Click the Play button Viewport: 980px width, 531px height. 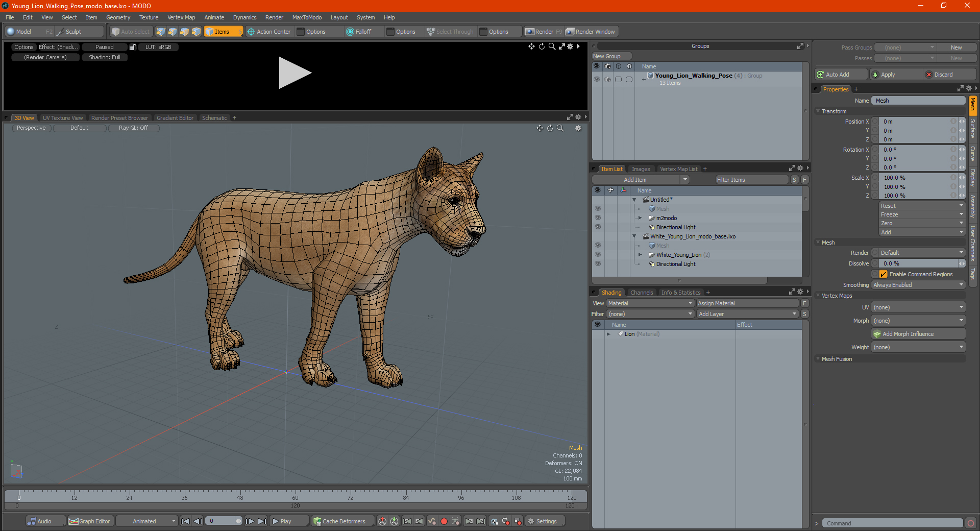pyautogui.click(x=289, y=521)
